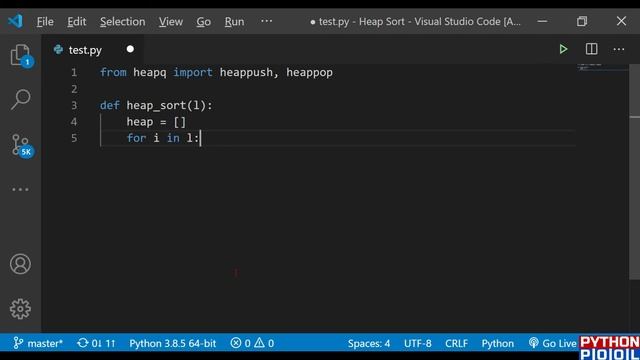
Task: Select Python language mode in status bar
Action: 498,343
